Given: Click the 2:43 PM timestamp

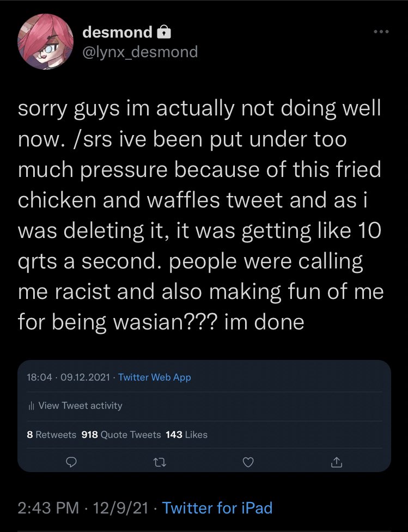Looking at the screenshot, I should pyautogui.click(x=50, y=508).
